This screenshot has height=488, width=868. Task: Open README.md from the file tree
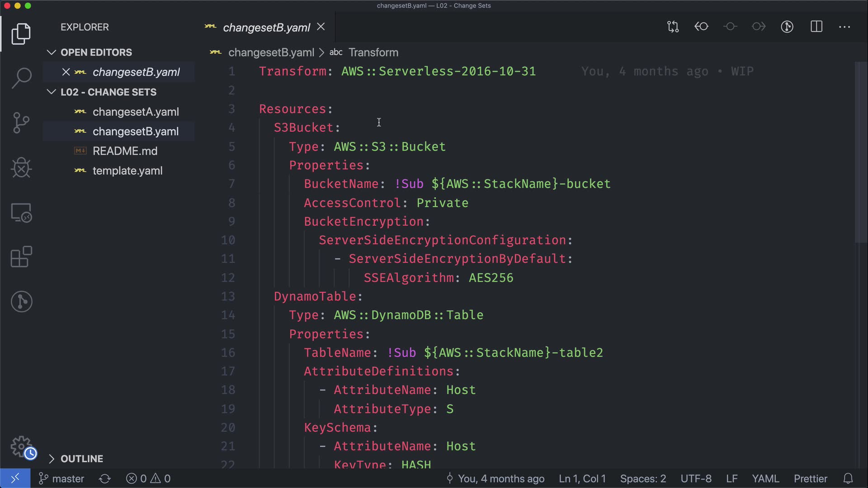[125, 151]
